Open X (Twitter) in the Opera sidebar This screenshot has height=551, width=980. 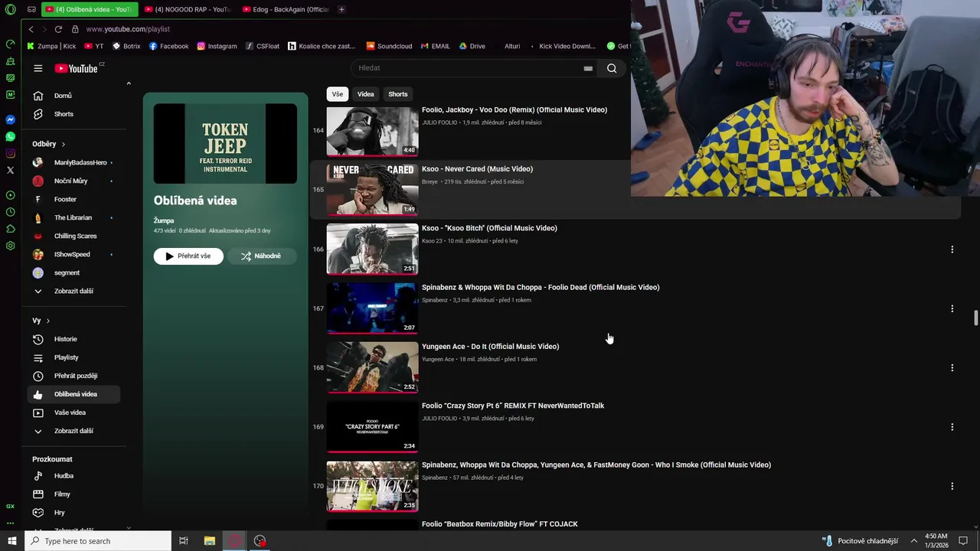click(10, 170)
